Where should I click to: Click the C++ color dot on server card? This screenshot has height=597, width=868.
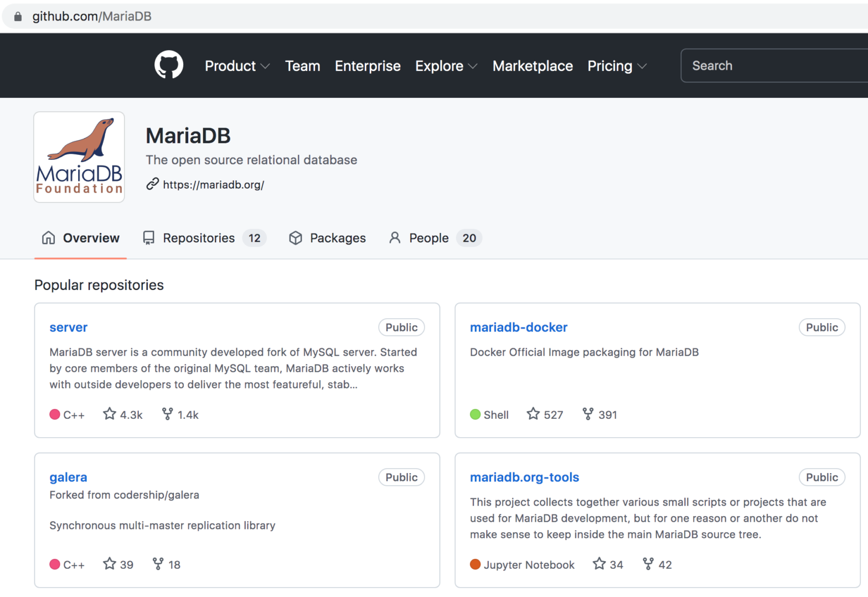tap(55, 414)
